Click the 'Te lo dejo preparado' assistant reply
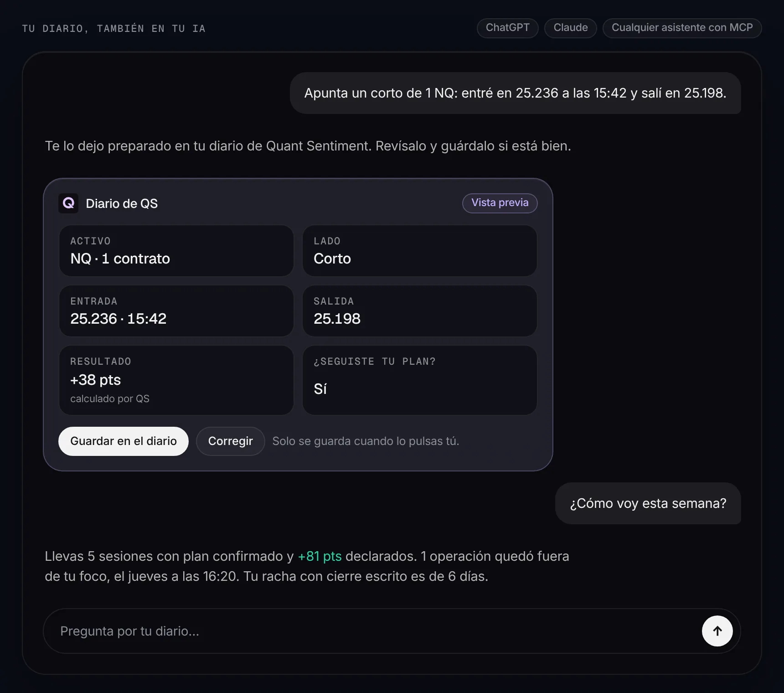 [308, 146]
